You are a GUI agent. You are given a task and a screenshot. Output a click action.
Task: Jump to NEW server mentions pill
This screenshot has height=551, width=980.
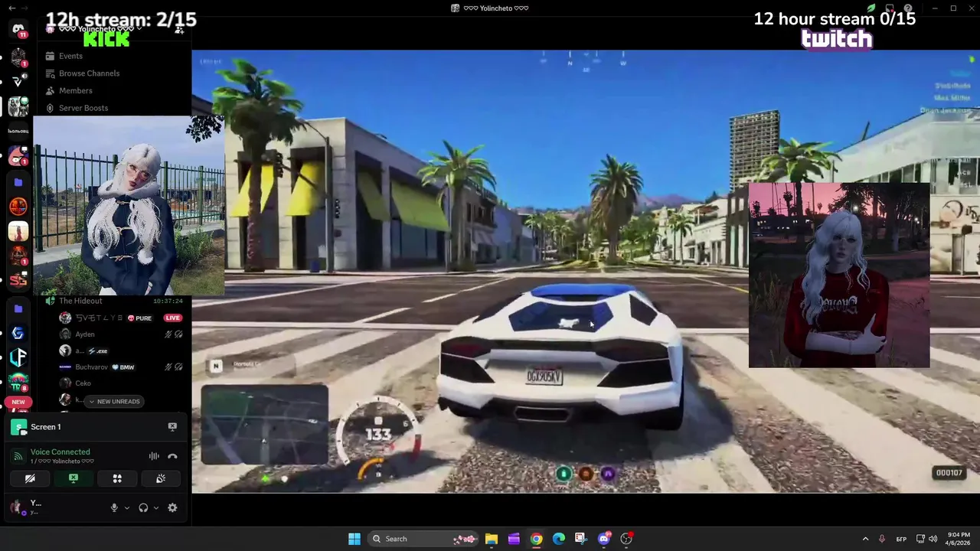(18, 402)
